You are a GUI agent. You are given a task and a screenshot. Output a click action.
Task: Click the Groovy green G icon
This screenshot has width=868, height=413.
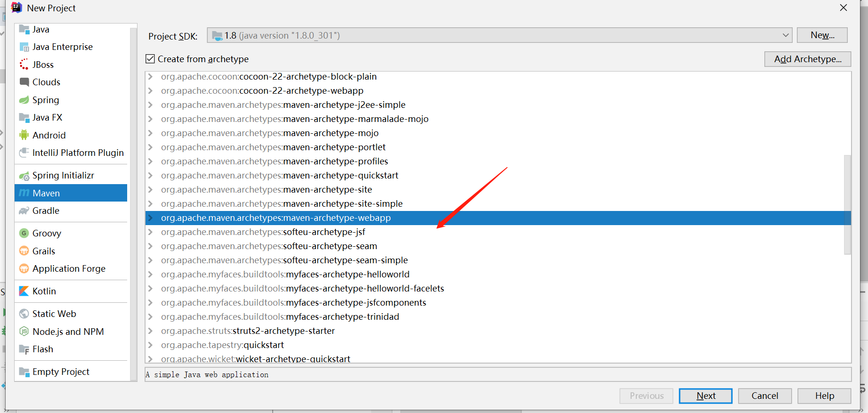[x=24, y=233]
